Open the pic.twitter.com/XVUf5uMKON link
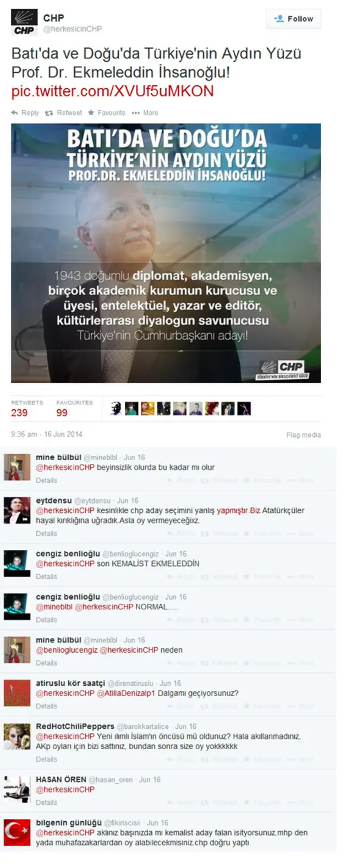 pos(112,91)
